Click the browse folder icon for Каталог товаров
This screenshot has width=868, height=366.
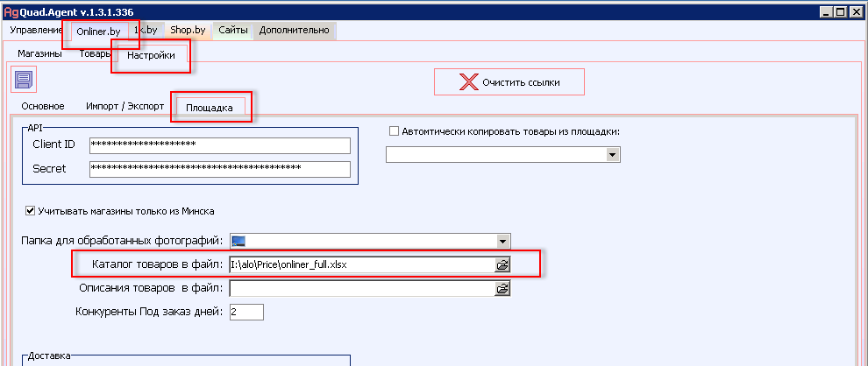pos(502,265)
